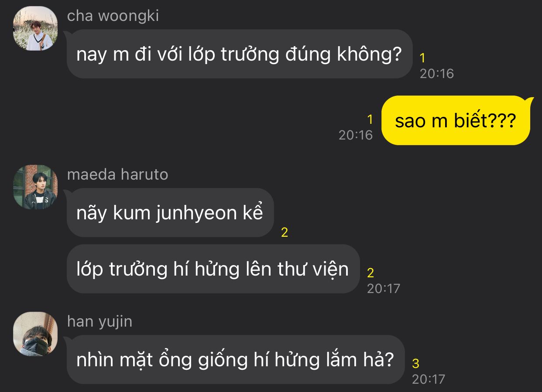Click the 'nãy kum junhyeon kể' message
The width and height of the screenshot is (542, 392).
click(x=170, y=213)
